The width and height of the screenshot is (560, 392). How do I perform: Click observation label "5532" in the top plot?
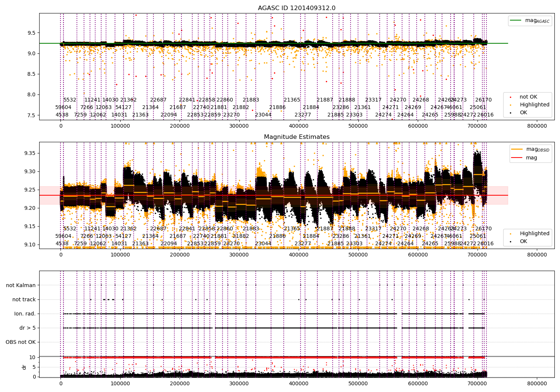coord(70,100)
